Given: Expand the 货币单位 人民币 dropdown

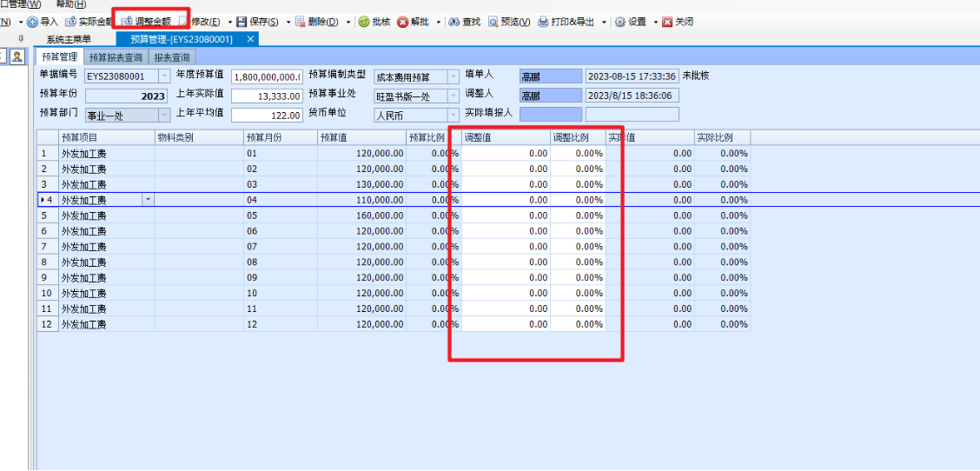Looking at the screenshot, I should 454,116.
